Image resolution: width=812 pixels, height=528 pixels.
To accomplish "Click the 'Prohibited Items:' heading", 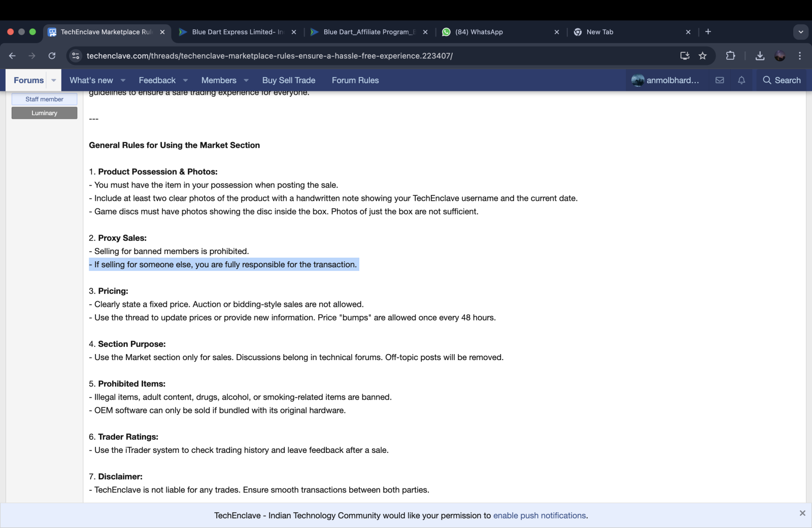I will coord(132,384).
